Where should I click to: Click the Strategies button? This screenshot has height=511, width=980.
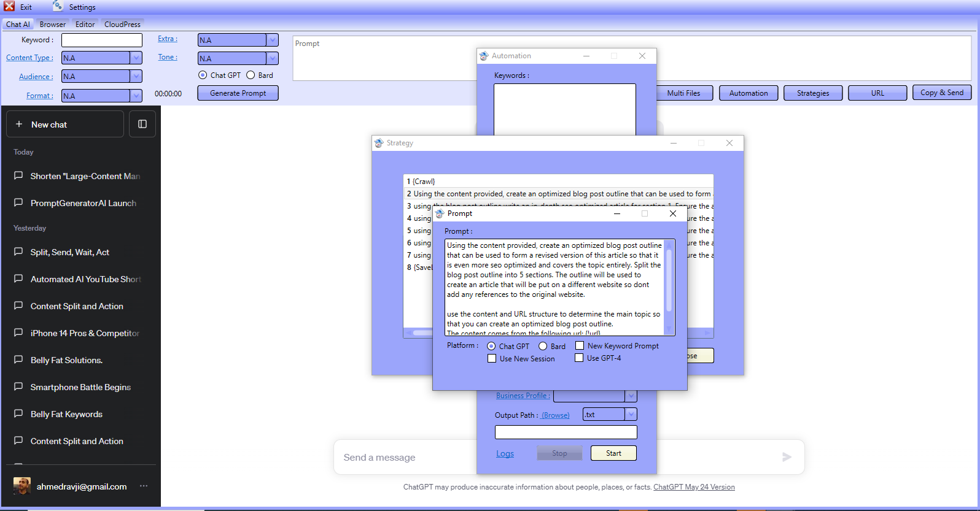[x=813, y=93]
